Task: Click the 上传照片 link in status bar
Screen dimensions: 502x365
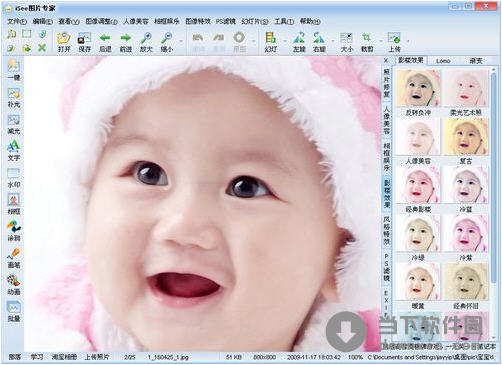Action: tap(97, 357)
